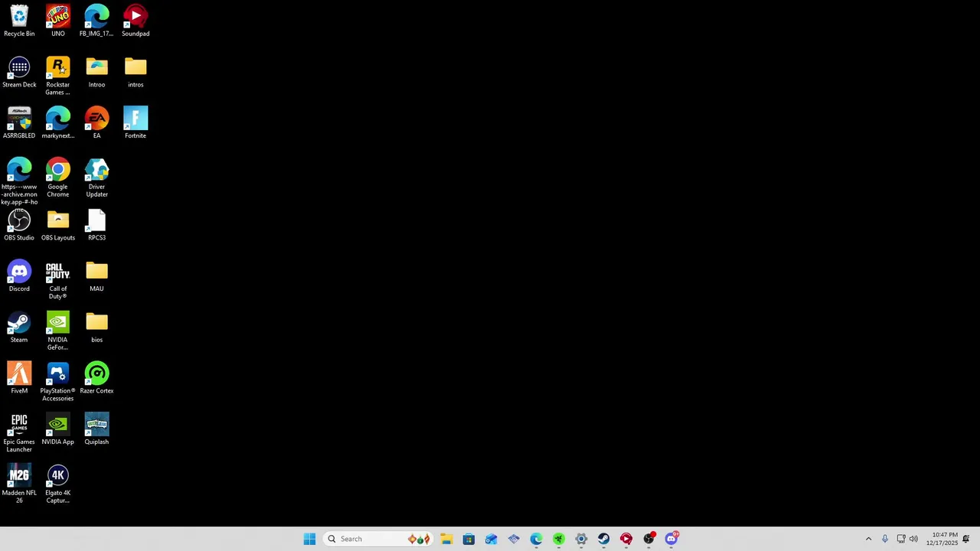This screenshot has width=980, height=551.
Task: Click the Steam shortcut on the desktop
Action: (x=19, y=328)
